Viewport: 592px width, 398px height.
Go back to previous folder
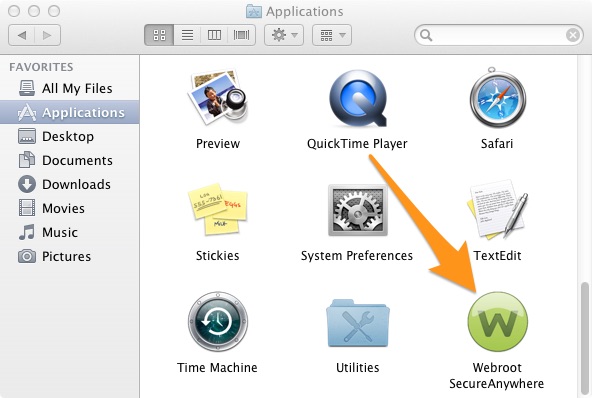(22, 35)
